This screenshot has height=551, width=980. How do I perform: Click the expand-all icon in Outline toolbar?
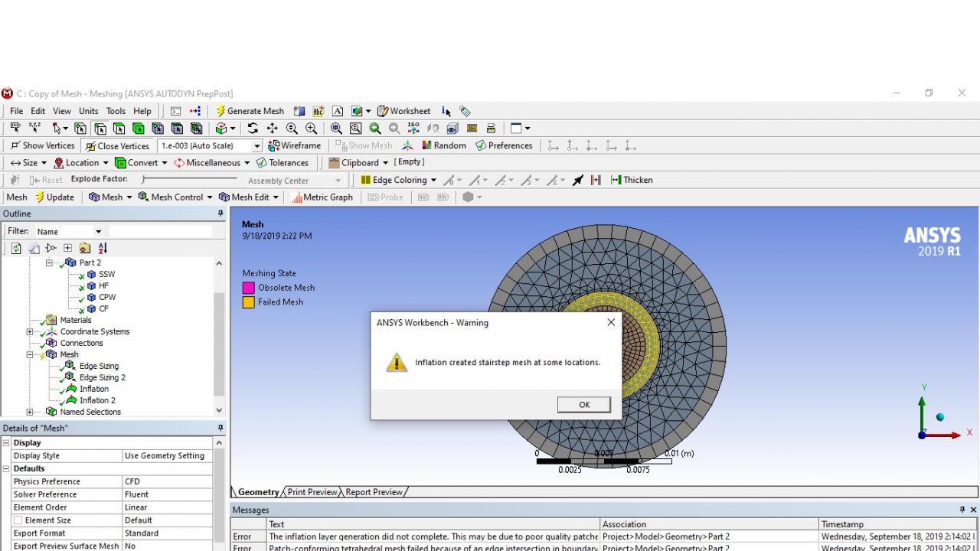click(x=67, y=248)
